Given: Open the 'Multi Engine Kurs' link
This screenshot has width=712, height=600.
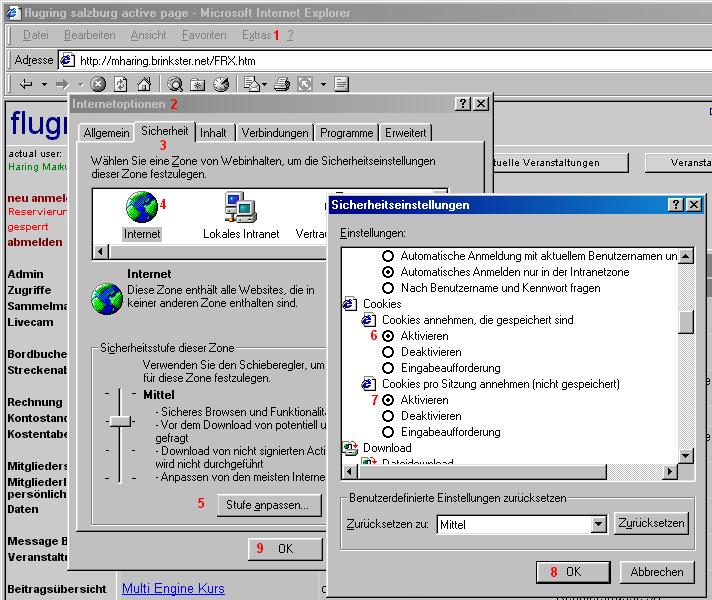Looking at the screenshot, I should point(173,589).
